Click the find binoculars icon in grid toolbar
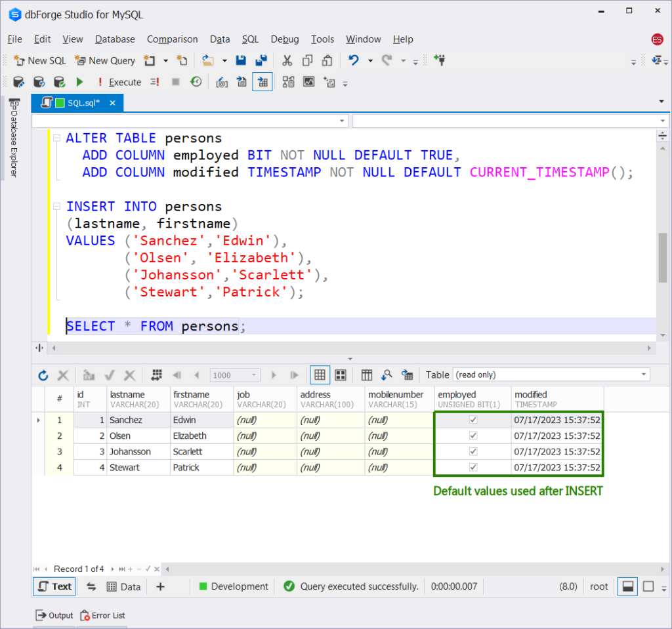 point(387,375)
